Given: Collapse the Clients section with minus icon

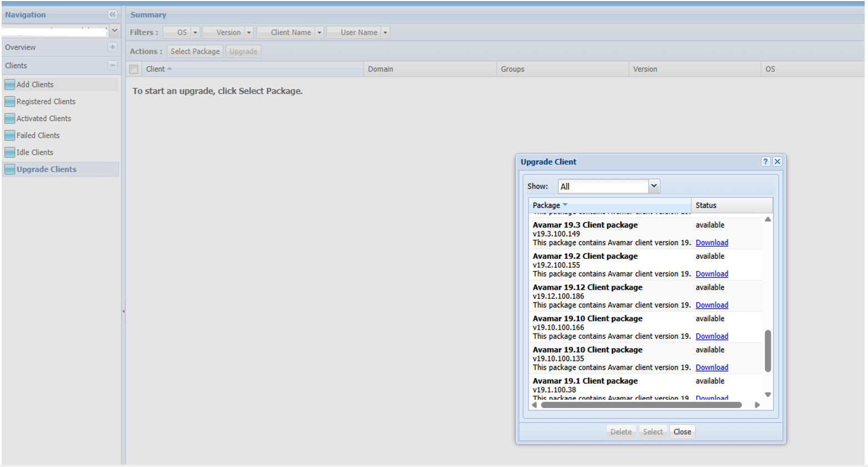Looking at the screenshot, I should tap(112, 66).
